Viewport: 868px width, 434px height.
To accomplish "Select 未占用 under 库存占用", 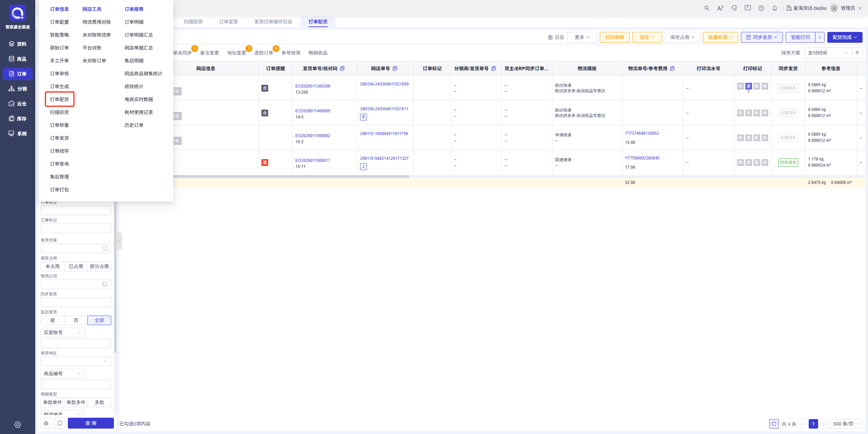I will click(53, 266).
